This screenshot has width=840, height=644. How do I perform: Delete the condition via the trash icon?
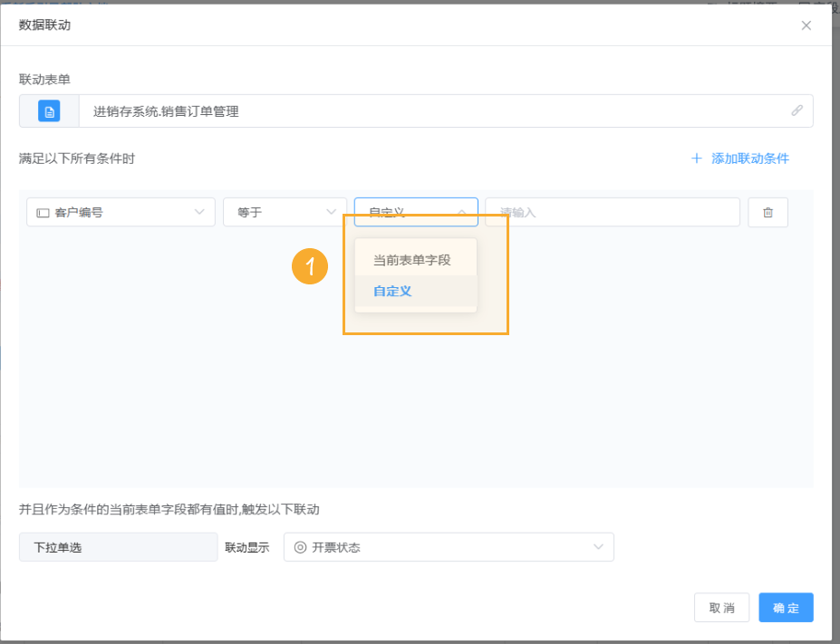click(x=768, y=212)
